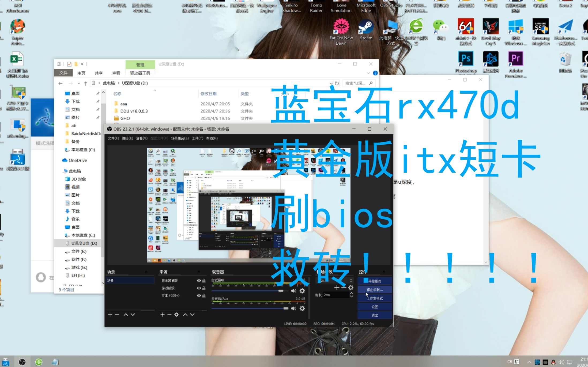This screenshot has width=588, height=367.
Task: Open transition properties gear in scene transitions
Action: click(351, 288)
